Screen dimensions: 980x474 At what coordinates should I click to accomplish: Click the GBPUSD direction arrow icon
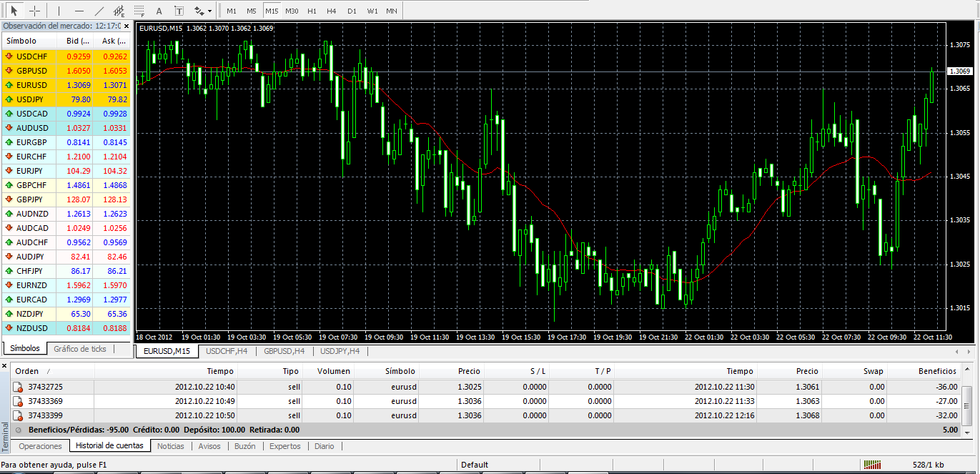[9, 71]
